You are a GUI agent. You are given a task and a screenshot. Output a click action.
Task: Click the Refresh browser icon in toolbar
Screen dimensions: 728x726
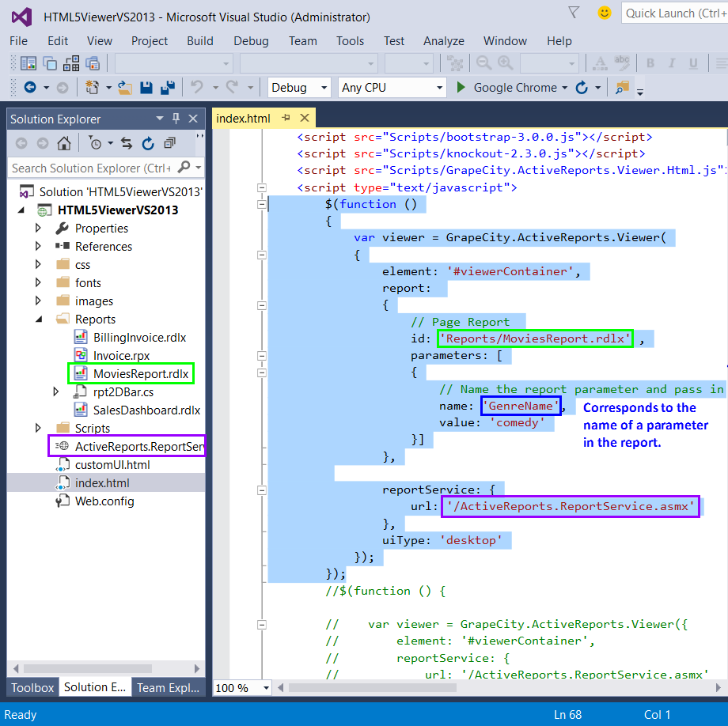[x=582, y=87]
